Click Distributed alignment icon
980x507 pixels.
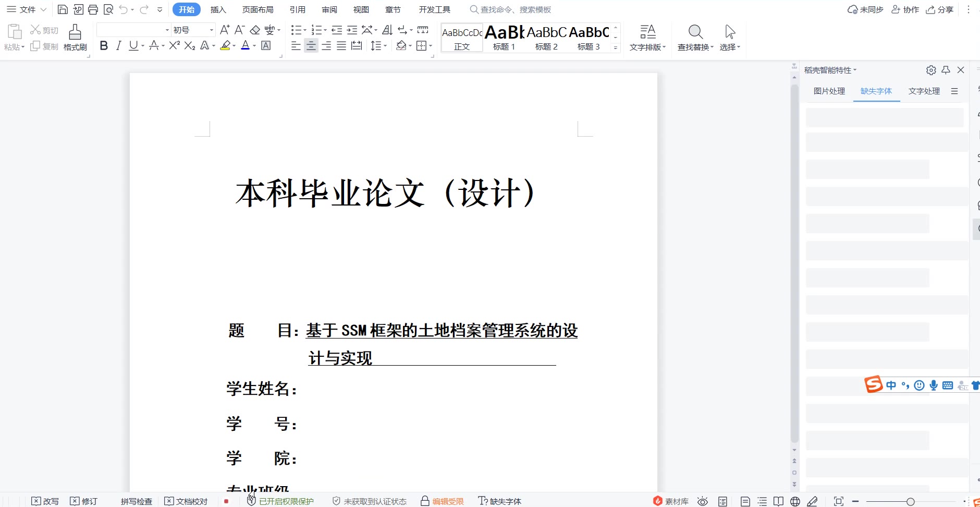(357, 45)
